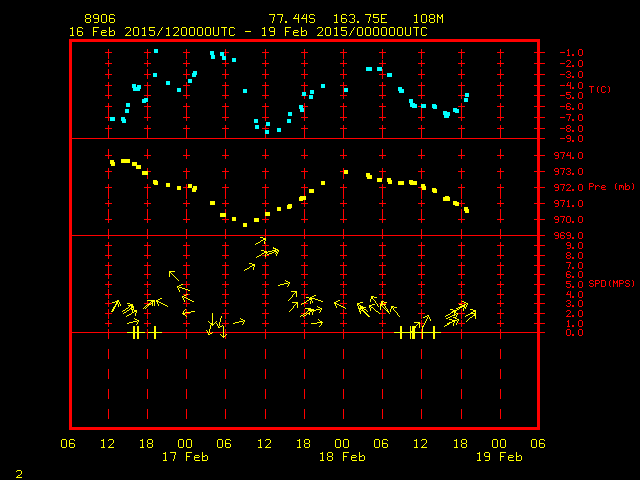Click the elevation label 108M
This screenshot has height=480, width=640.
pos(428,19)
